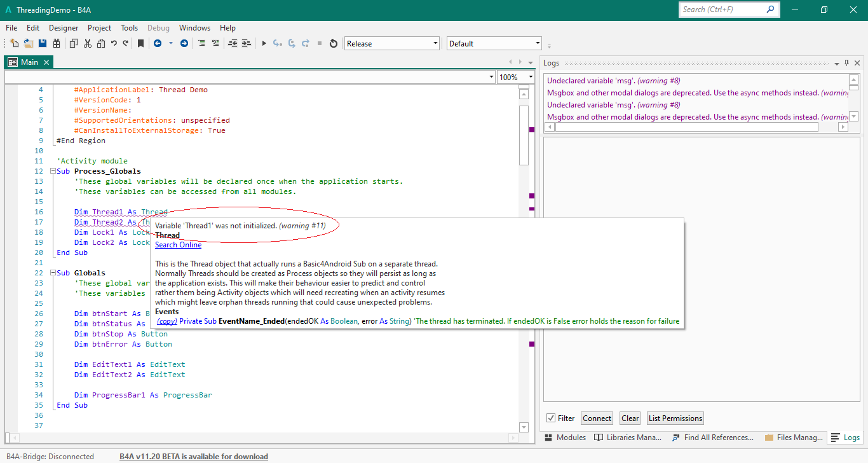
Task: Click the Restart circular arrow icon
Action: click(333, 43)
